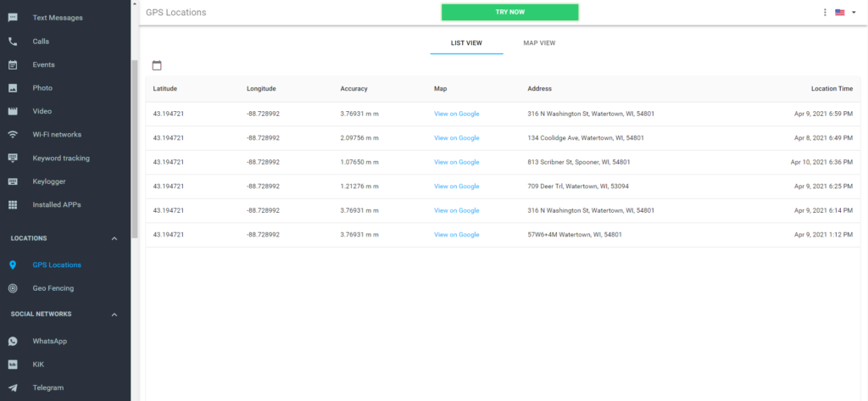Open the Geo Fencing target icon
This screenshot has height=401, width=868.
point(13,288)
